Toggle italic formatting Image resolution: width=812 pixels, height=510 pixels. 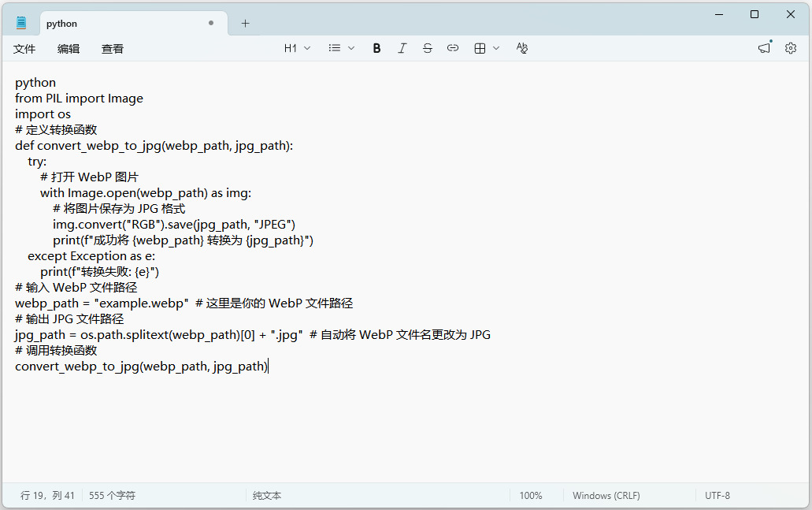(x=402, y=48)
